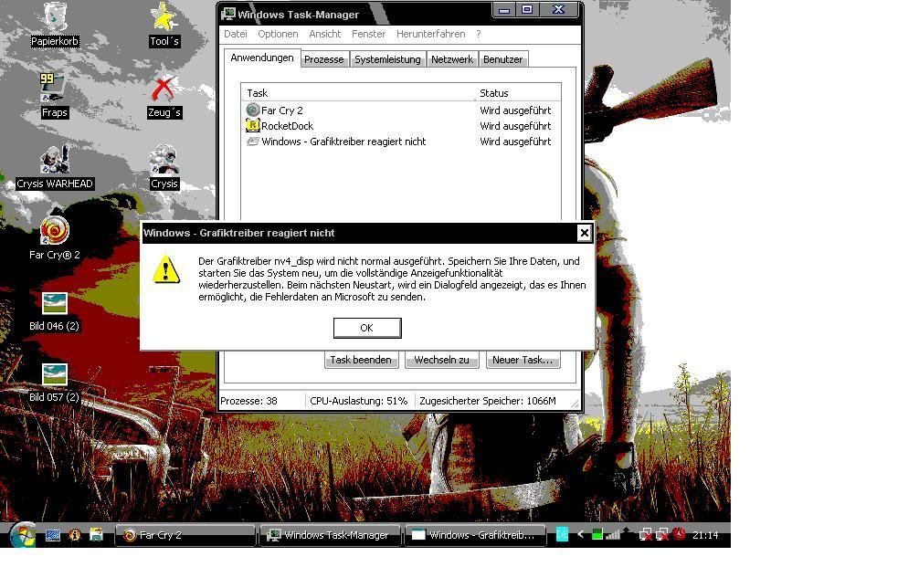Select the Grafiktreiber reagiert nicht task row
This screenshot has width=919, height=588.
coord(400,142)
